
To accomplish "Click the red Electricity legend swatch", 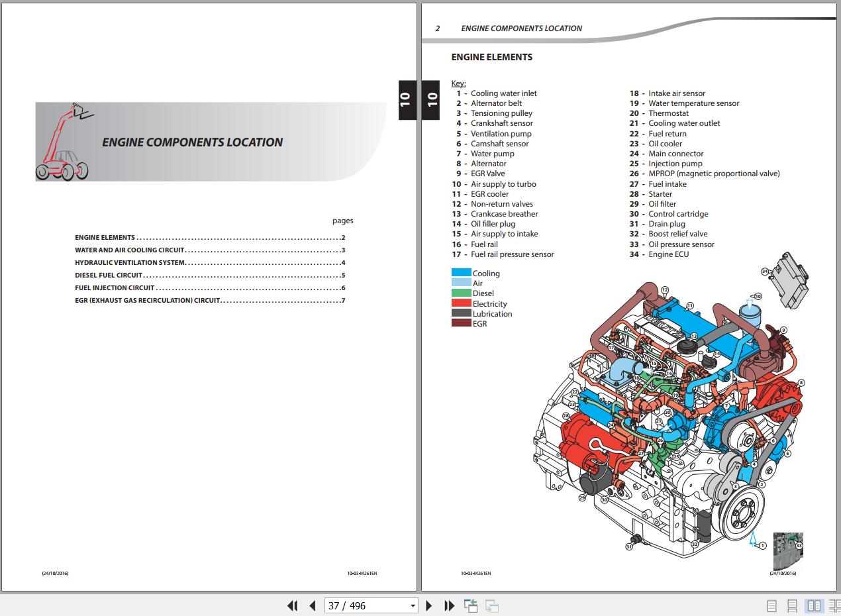I will pos(461,303).
